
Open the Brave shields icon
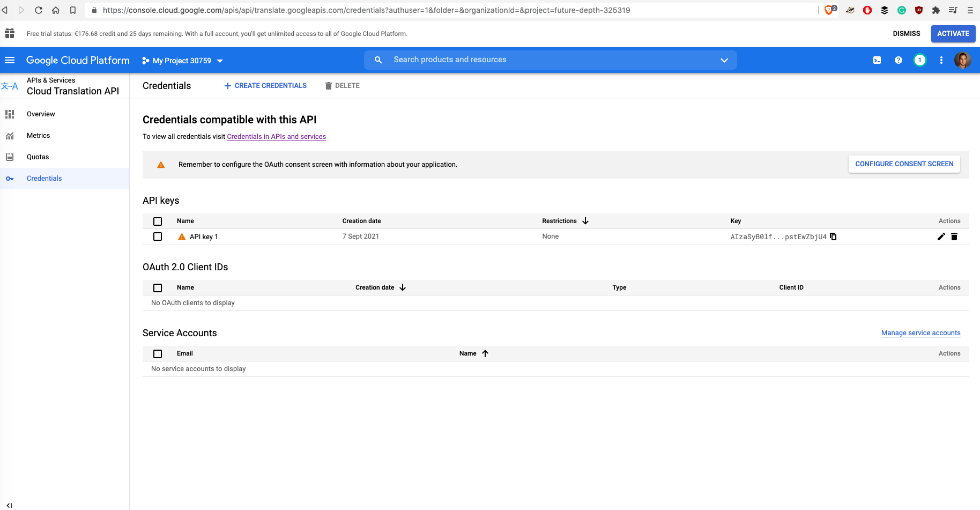829,10
